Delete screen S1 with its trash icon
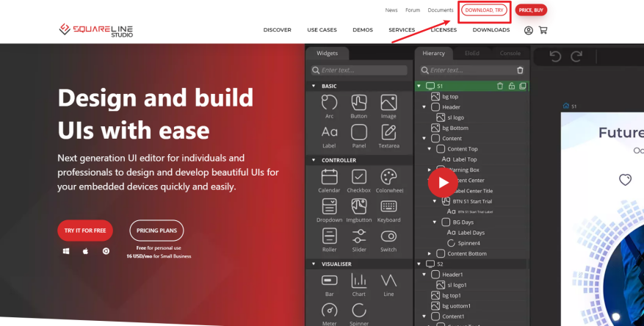The height and width of the screenshot is (326, 644). [x=500, y=86]
